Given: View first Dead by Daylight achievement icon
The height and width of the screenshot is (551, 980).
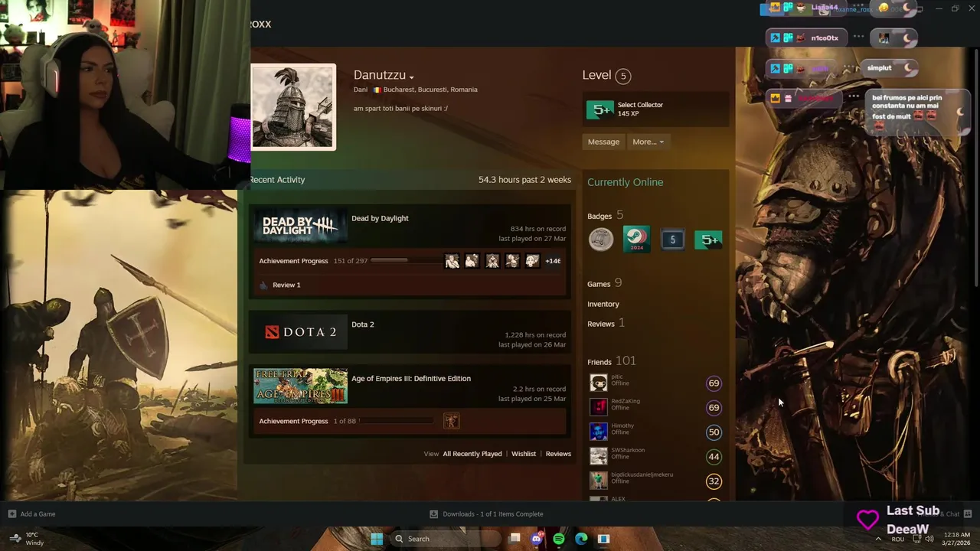Looking at the screenshot, I should pyautogui.click(x=452, y=261).
